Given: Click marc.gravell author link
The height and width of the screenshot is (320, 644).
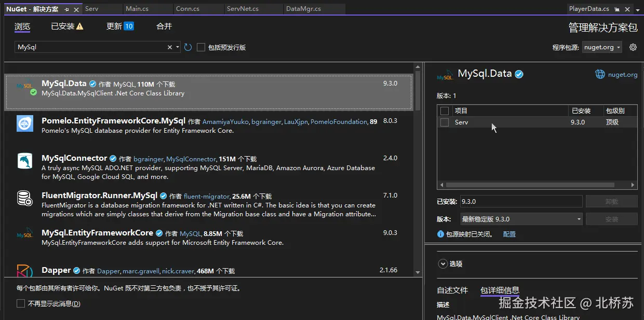Looking at the screenshot, I should pyautogui.click(x=141, y=271).
